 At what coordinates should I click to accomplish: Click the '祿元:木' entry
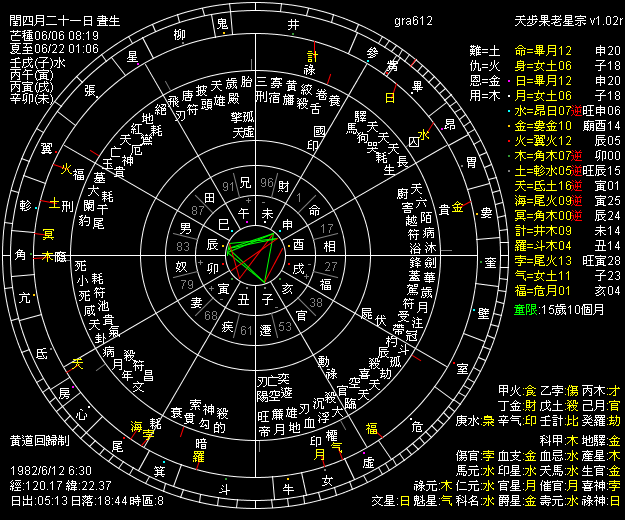[433, 485]
